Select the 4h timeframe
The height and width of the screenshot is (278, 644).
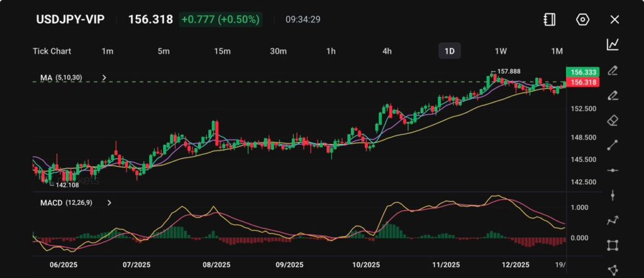tap(387, 51)
